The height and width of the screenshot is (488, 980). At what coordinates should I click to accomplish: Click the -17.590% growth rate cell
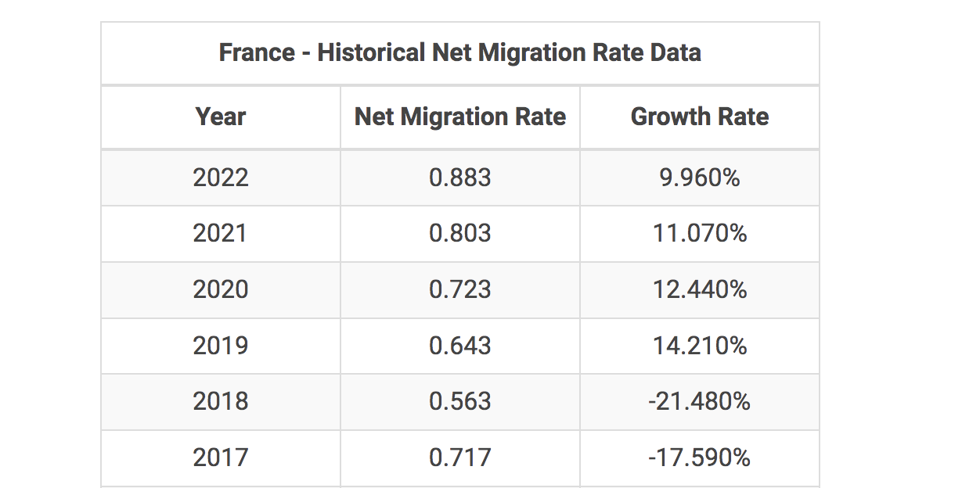click(x=700, y=457)
